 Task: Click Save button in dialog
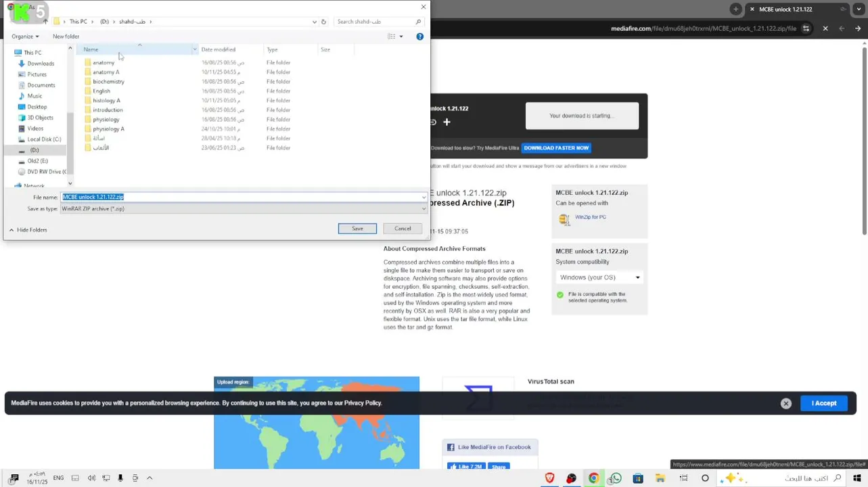pos(357,229)
